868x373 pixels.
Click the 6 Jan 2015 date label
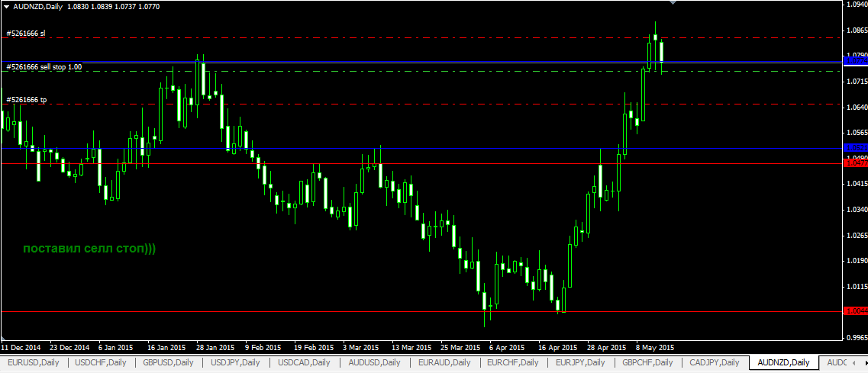tap(115, 348)
